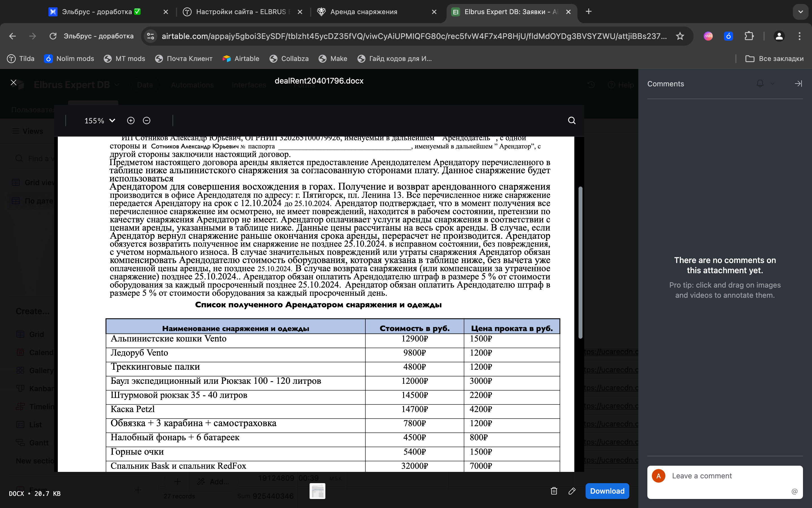This screenshot has width=812, height=508.
Task: Click the Airtable URL address bar
Action: coord(414,36)
